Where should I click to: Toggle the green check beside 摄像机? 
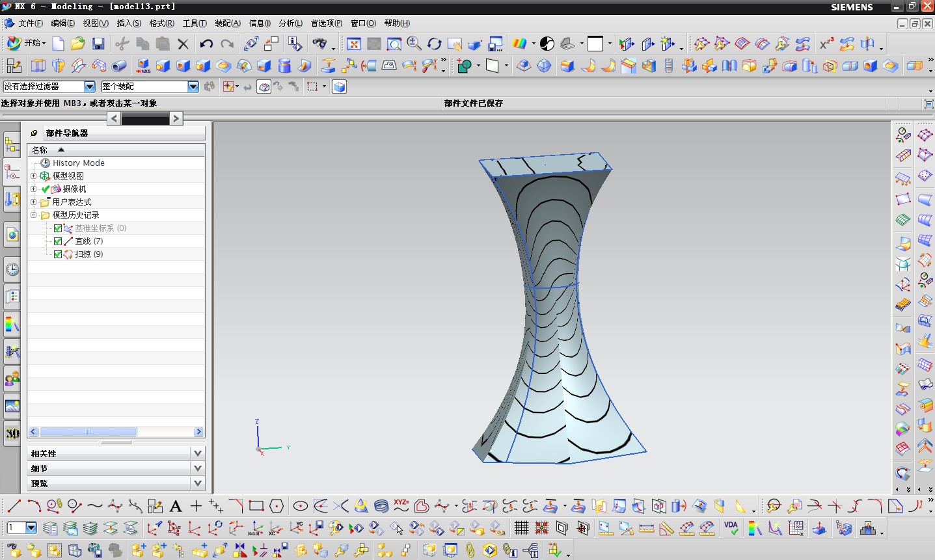pyautogui.click(x=46, y=189)
